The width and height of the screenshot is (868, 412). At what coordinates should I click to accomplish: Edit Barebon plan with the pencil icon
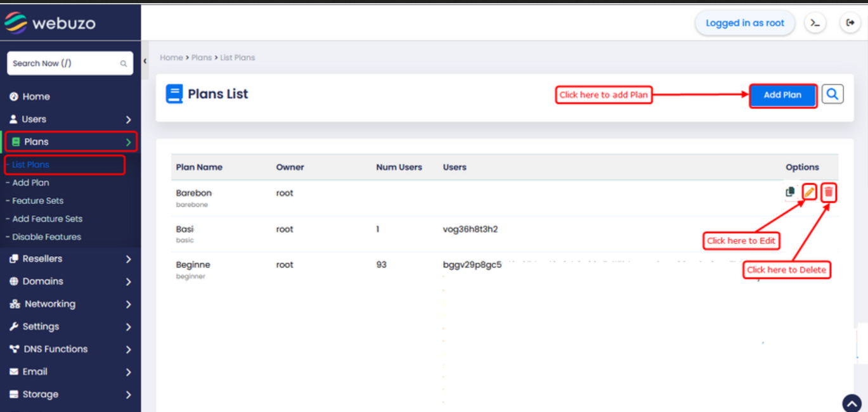(810, 192)
